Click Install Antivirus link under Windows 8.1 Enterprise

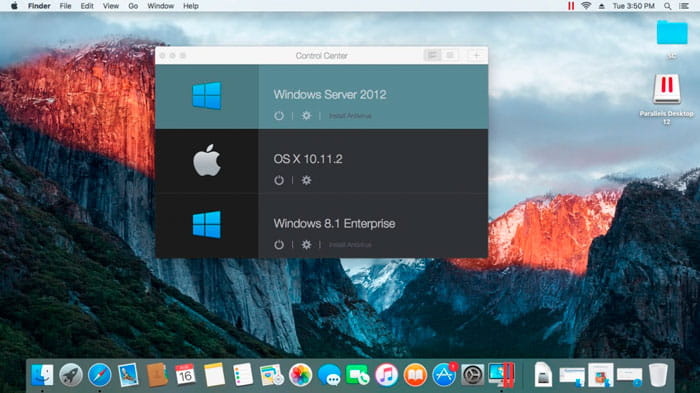(x=350, y=245)
